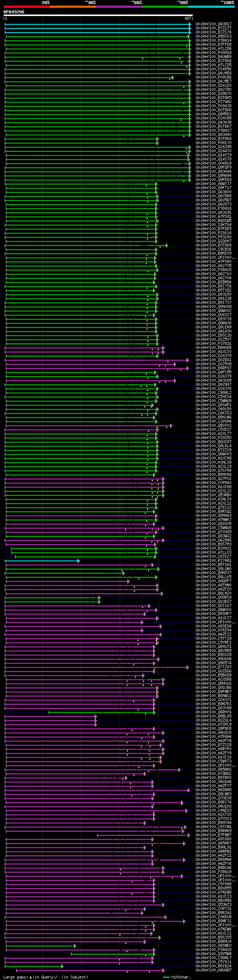Click the 487 query end position label

click(188, 18)
